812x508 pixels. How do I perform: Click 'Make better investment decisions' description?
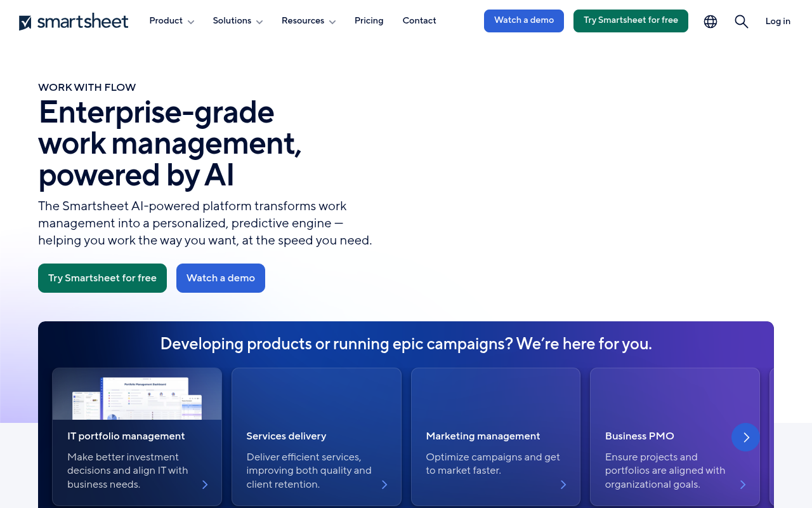click(128, 471)
